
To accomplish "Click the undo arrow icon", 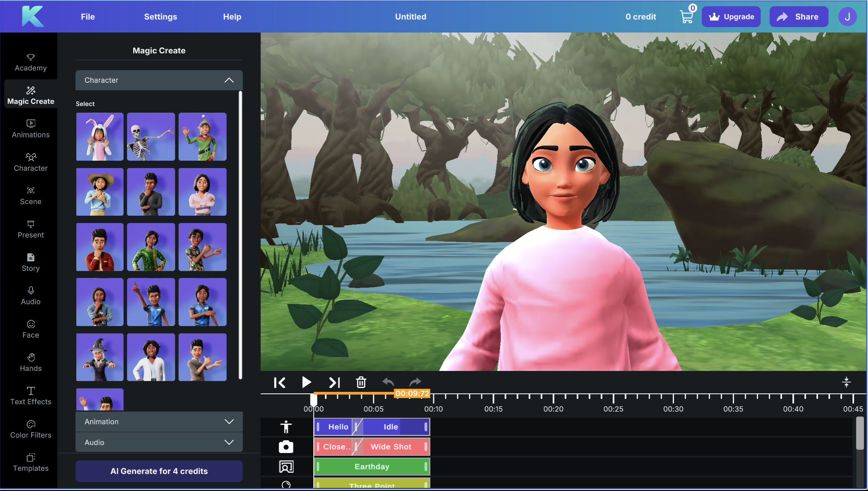I will 388,383.
